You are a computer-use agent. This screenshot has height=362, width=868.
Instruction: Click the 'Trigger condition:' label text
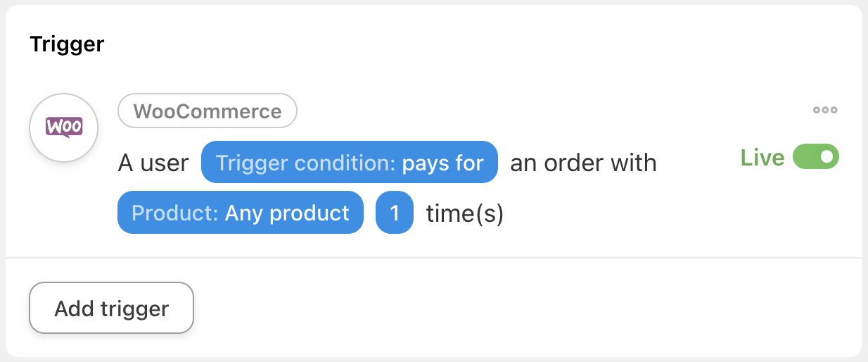click(306, 163)
